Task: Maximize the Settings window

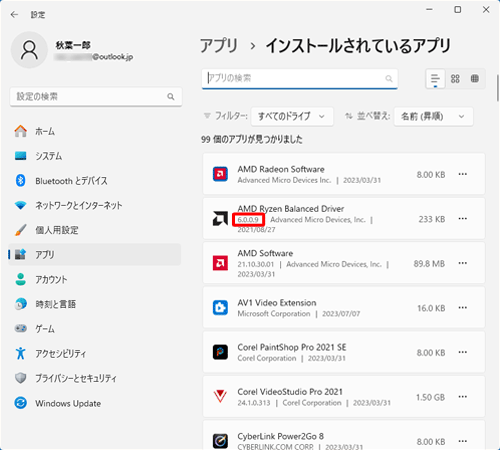Action: pos(458,10)
